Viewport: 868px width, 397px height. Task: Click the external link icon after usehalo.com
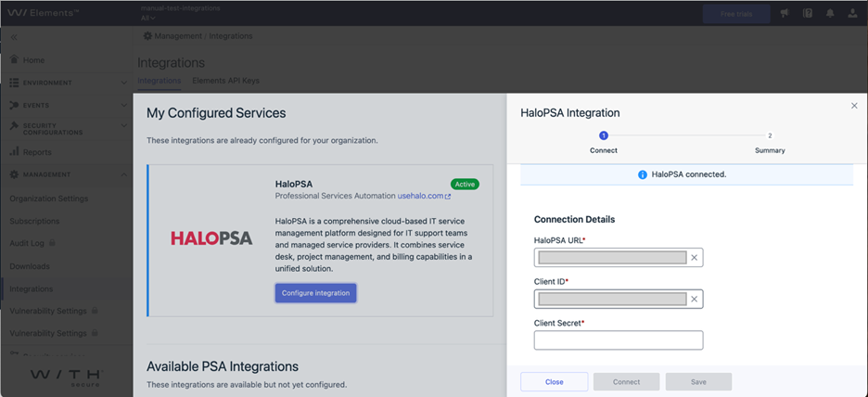(448, 197)
